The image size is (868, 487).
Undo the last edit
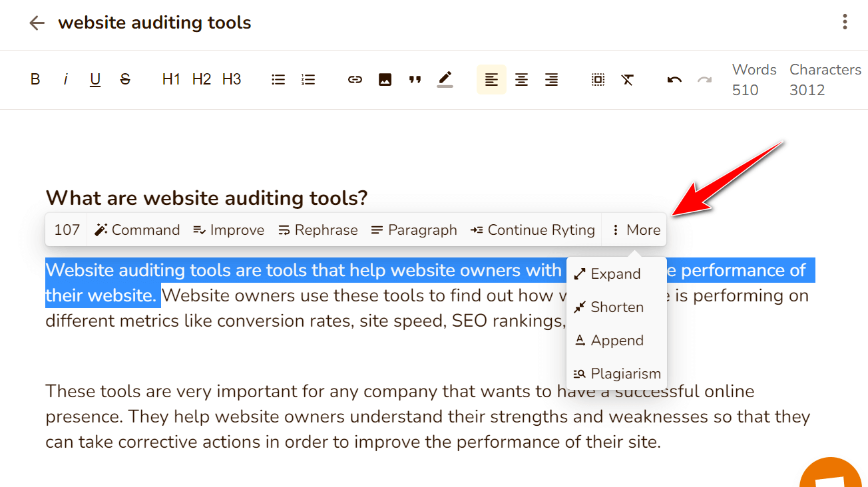(674, 79)
